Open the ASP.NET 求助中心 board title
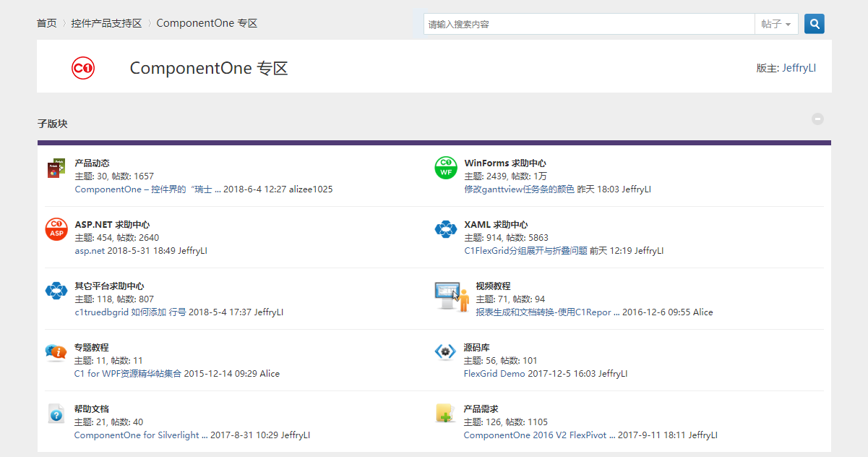This screenshot has height=457, width=868. (112, 225)
